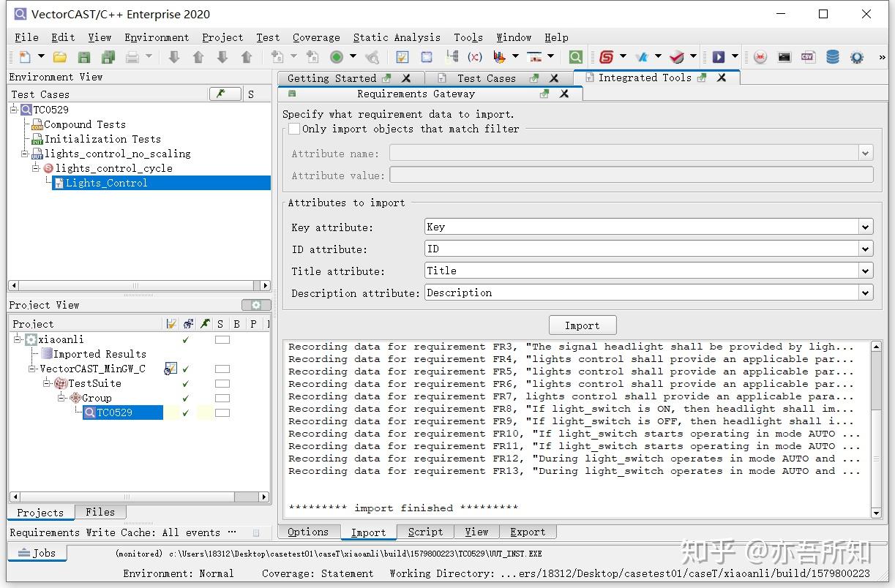Click the red bug icon in toolbar
Image resolution: width=895 pixels, height=588 pixels.
point(760,57)
